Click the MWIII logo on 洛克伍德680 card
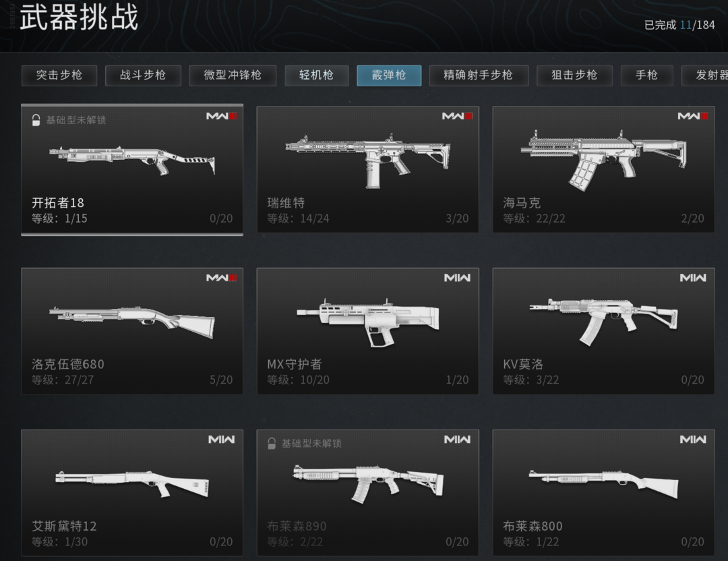728x561 pixels. coord(221,278)
